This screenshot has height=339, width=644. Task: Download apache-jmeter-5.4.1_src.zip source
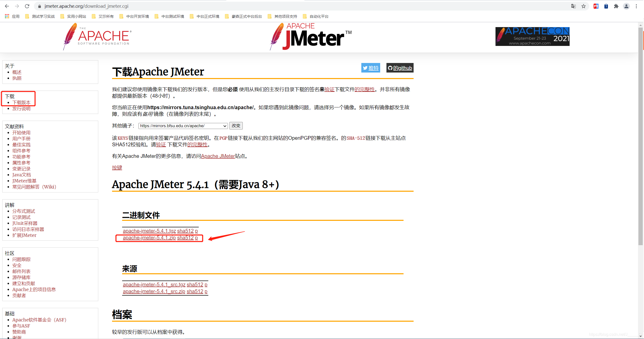point(154,291)
